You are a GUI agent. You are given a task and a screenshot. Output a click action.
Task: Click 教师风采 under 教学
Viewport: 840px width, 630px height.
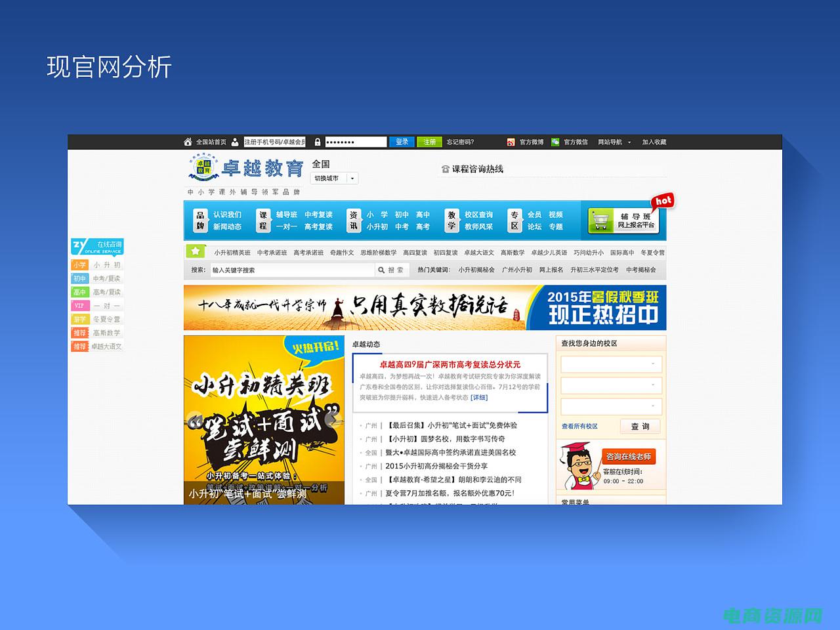(478, 226)
